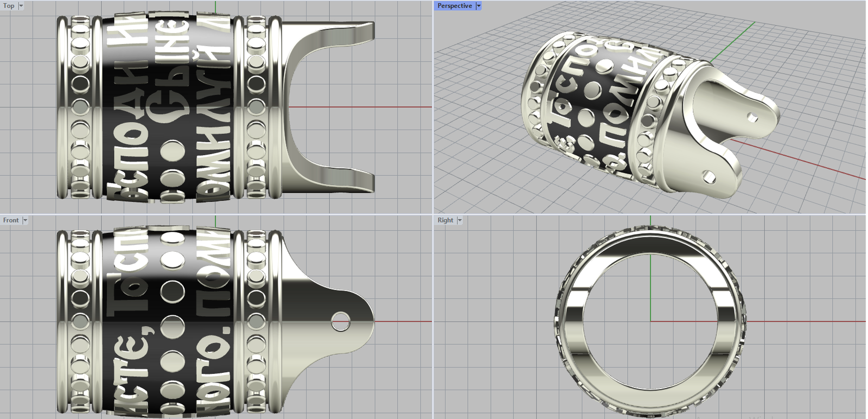Expand the Perspective viewport menu arrow
This screenshot has height=419, width=868.
click(x=478, y=6)
